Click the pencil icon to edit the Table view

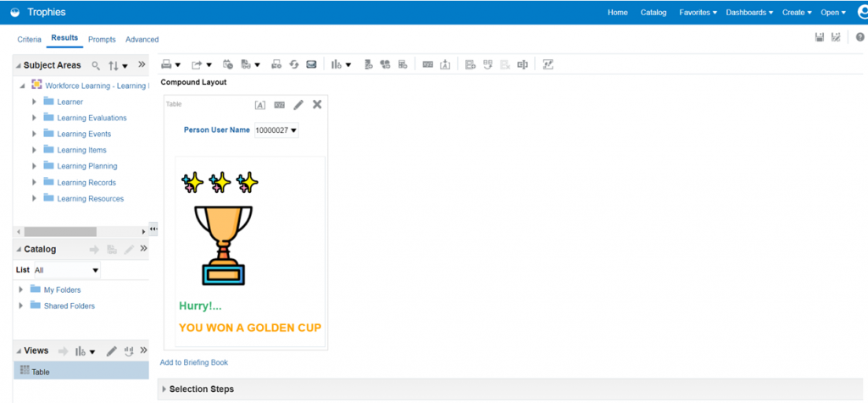(x=298, y=105)
